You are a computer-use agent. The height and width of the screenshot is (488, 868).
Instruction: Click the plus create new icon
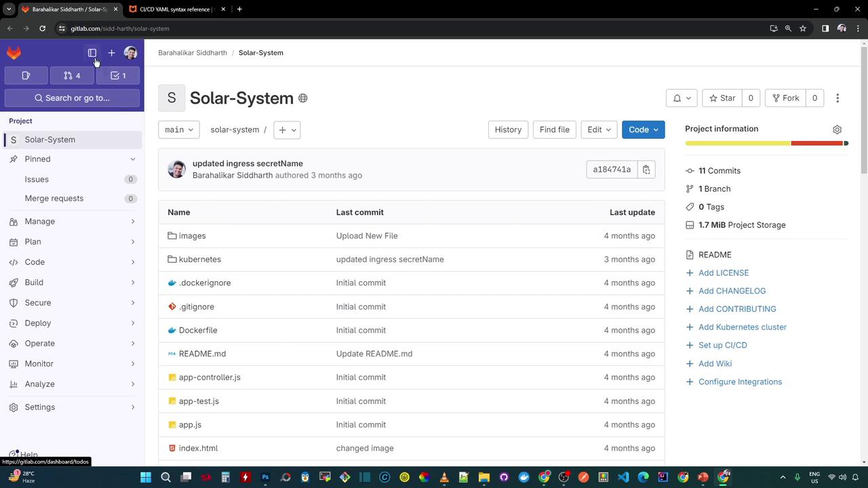pos(111,53)
